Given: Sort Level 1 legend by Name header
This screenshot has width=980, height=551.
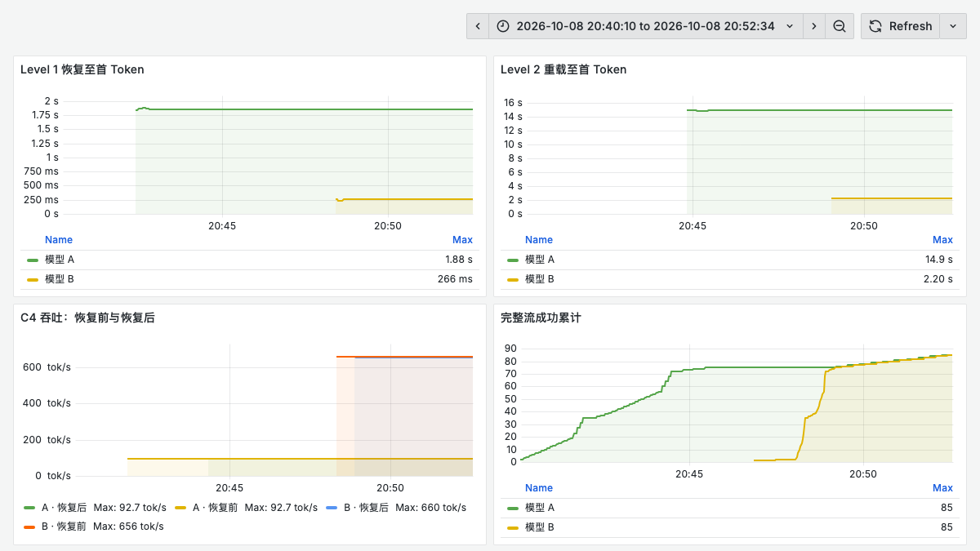Looking at the screenshot, I should coord(59,240).
